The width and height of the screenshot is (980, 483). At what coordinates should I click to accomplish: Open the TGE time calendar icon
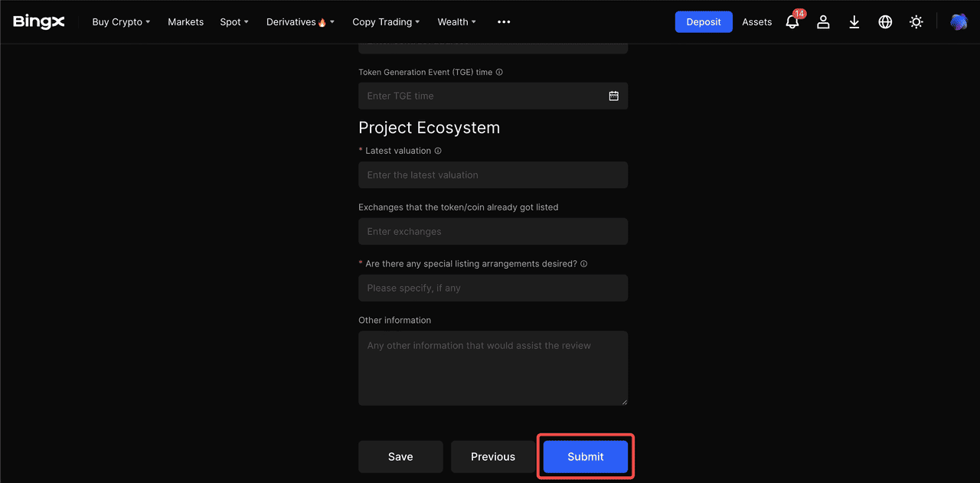pos(613,96)
